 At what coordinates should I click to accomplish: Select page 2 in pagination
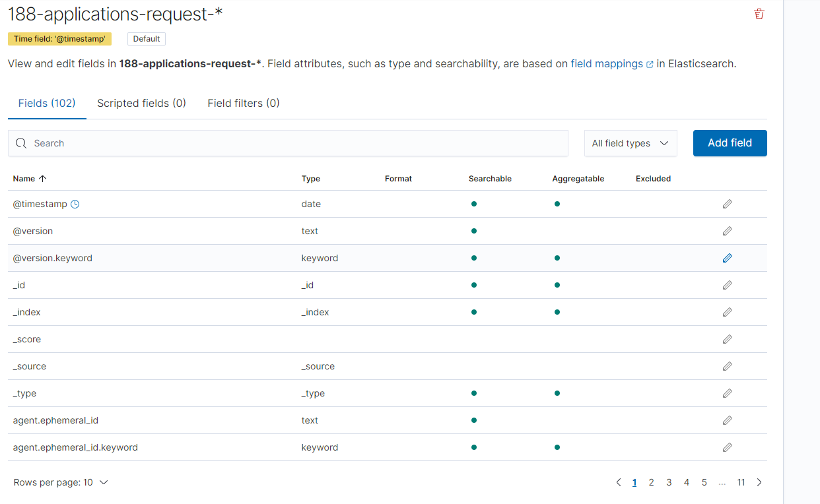coord(651,482)
